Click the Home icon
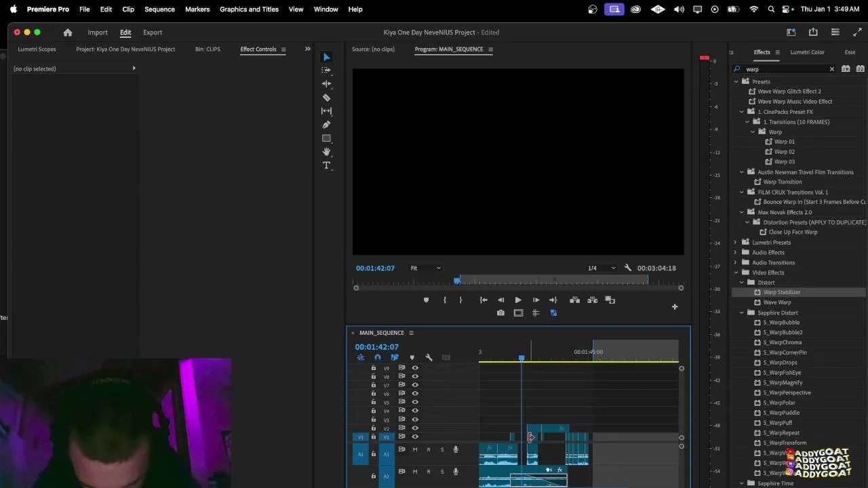Image resolution: width=868 pixels, height=488 pixels. 68,33
